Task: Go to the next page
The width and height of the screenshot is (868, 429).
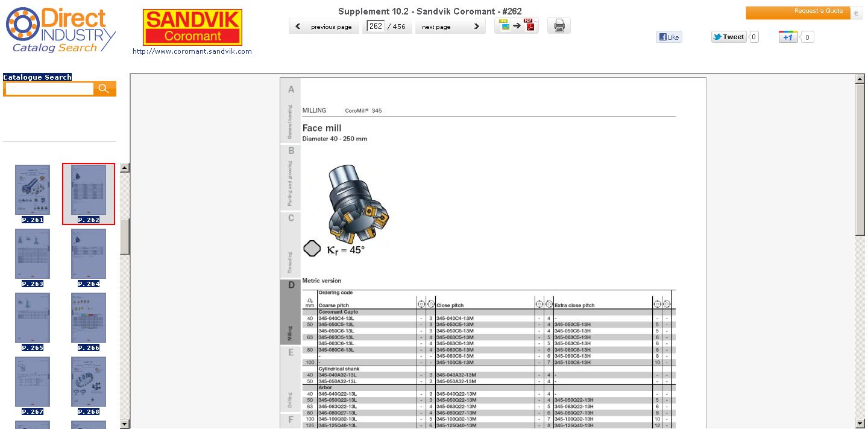Action: tap(450, 27)
